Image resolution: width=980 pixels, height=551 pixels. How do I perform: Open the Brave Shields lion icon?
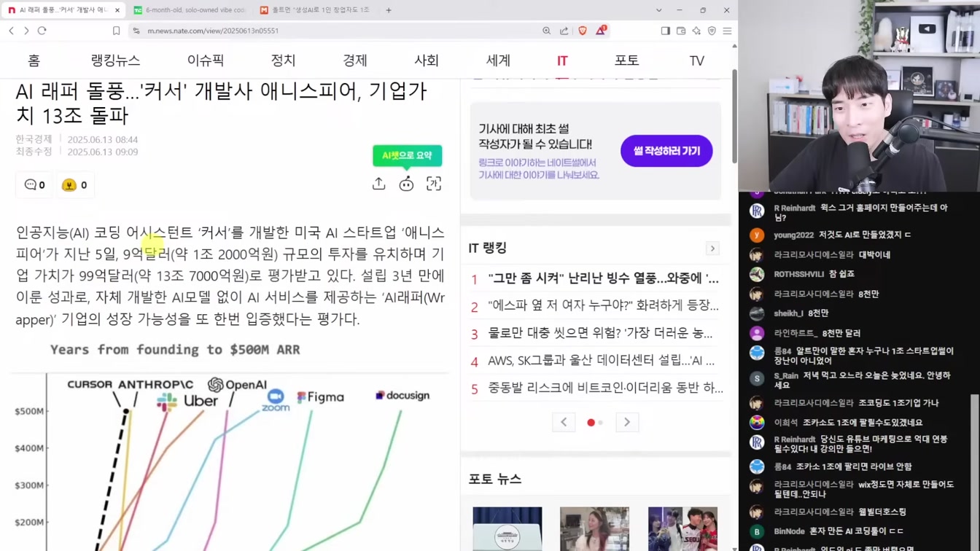(x=582, y=31)
